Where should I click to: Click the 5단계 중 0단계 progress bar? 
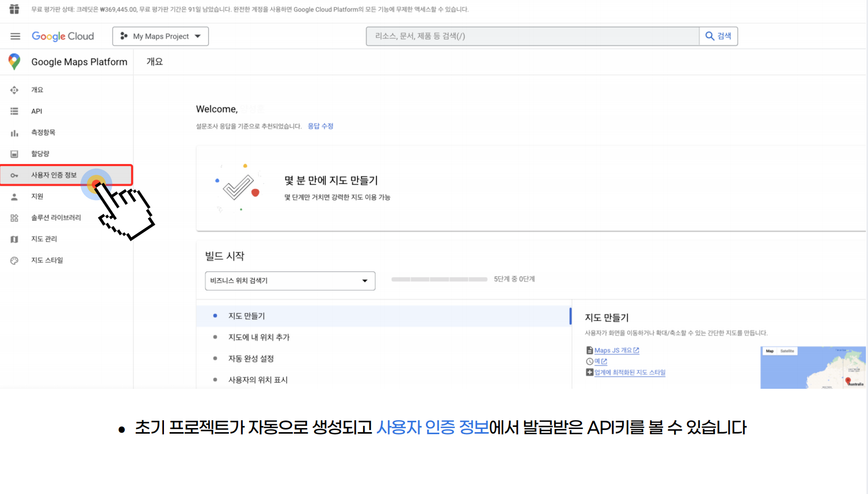tap(439, 279)
